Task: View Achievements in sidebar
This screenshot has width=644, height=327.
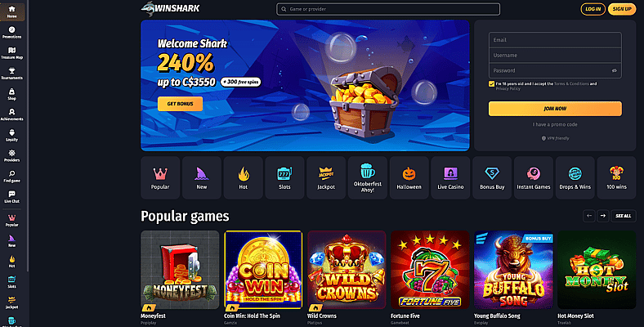Action: point(12,114)
